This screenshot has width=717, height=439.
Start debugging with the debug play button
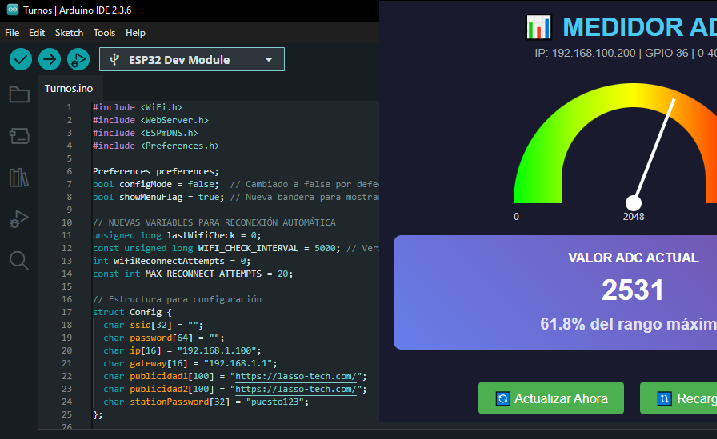click(78, 59)
